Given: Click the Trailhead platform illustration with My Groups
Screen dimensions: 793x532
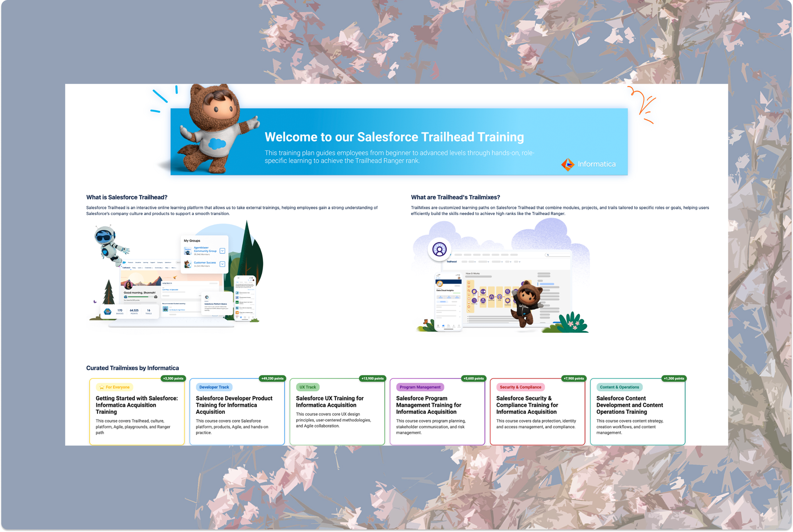Looking at the screenshot, I should click(176, 274).
